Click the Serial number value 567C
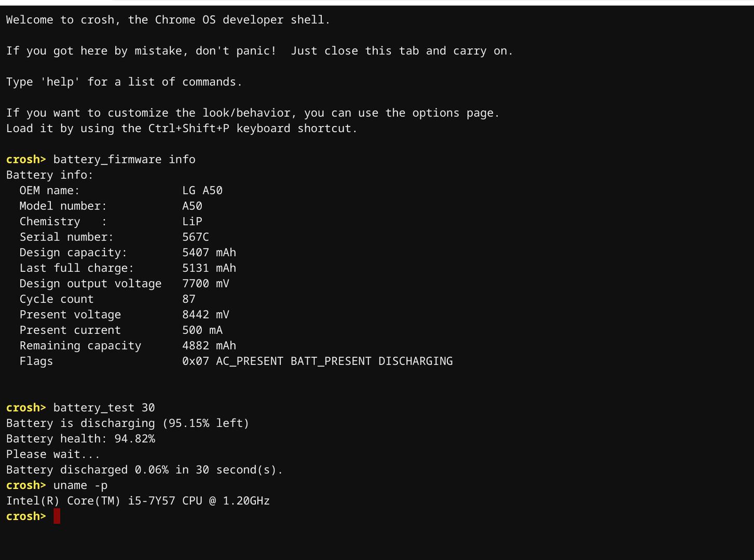754x560 pixels. coord(196,237)
